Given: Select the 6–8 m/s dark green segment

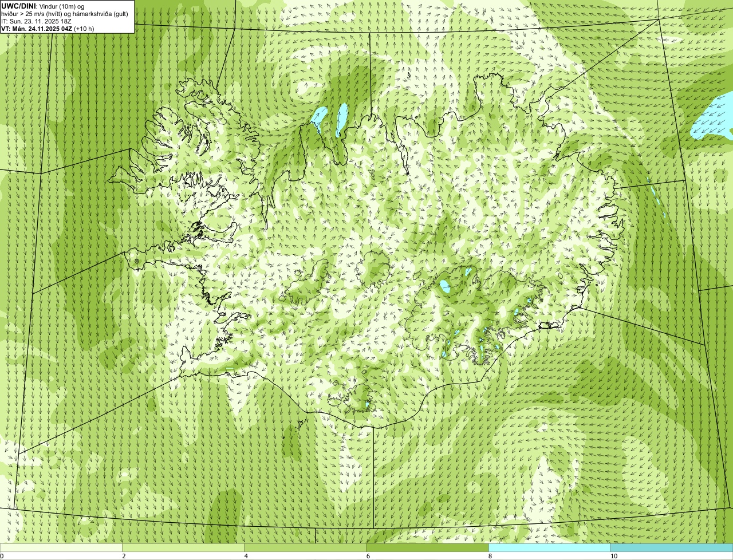Looking at the screenshot, I should click(427, 547).
